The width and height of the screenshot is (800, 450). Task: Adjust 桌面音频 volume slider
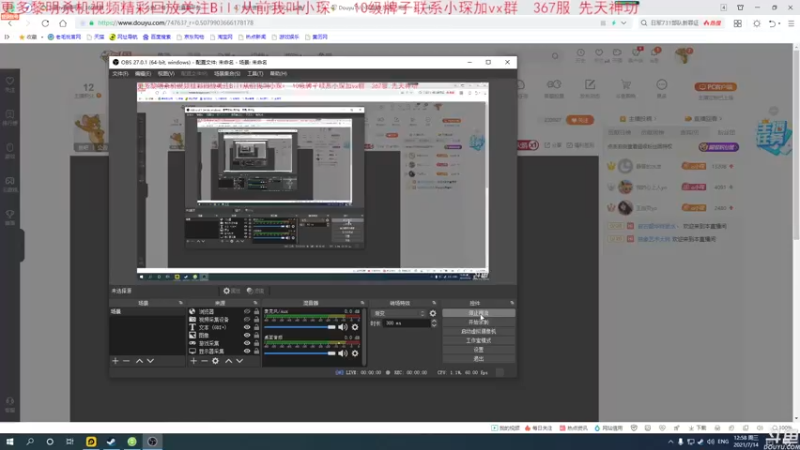[300, 353]
